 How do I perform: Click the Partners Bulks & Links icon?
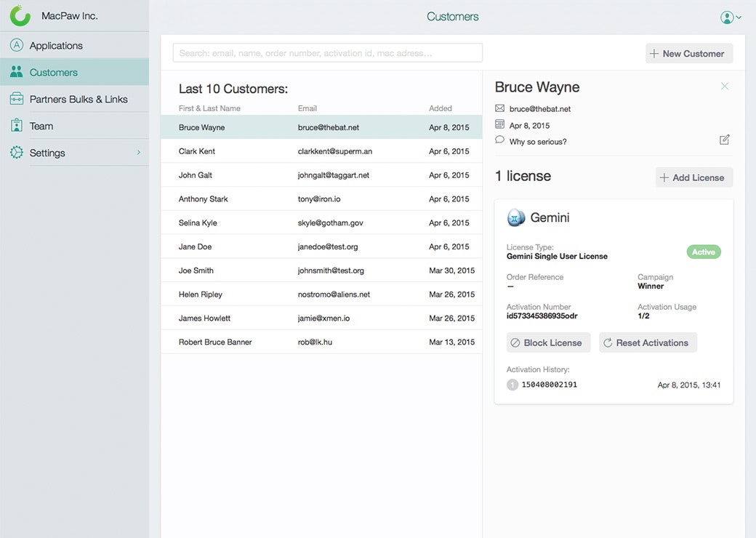(x=15, y=98)
